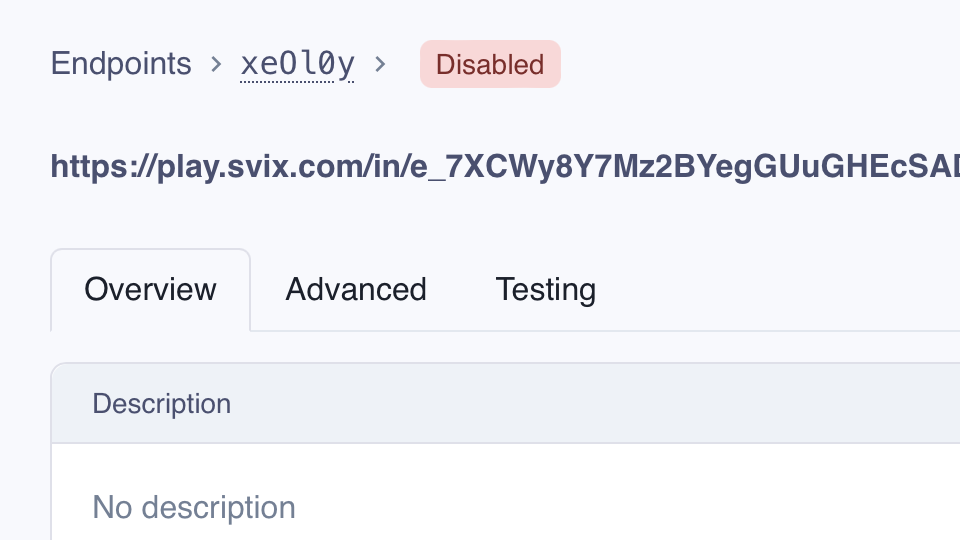Screen dimensions: 960x540
Task: Switch to the Overview tab
Action: pyautogui.click(x=150, y=290)
